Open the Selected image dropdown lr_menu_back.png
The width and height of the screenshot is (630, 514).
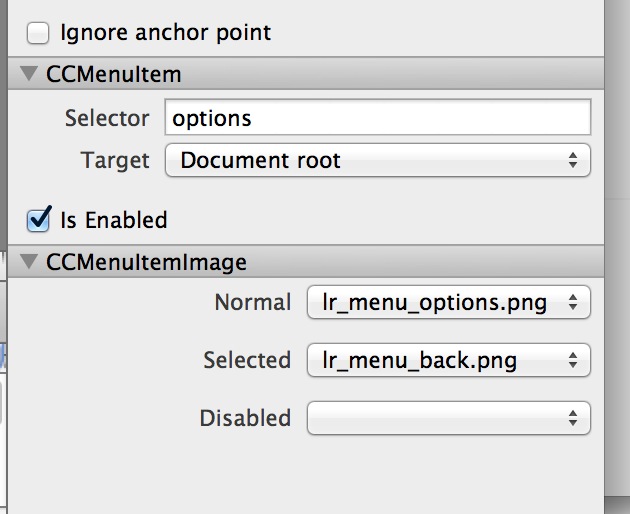pyautogui.click(x=449, y=360)
